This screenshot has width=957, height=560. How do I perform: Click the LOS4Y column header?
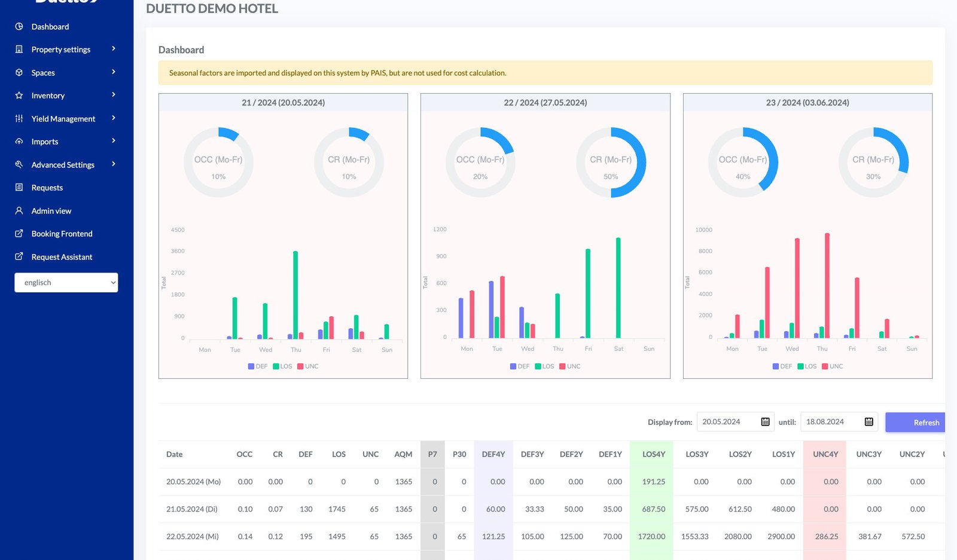pyautogui.click(x=654, y=454)
